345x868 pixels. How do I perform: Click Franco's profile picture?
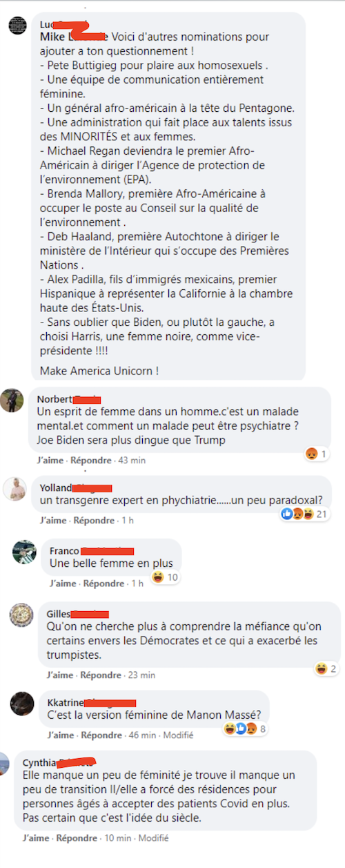click(24, 552)
